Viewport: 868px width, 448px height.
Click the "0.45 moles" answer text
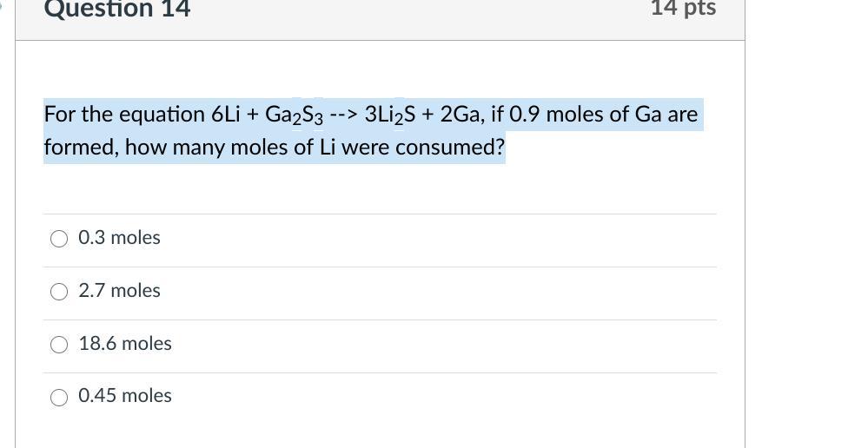point(125,396)
